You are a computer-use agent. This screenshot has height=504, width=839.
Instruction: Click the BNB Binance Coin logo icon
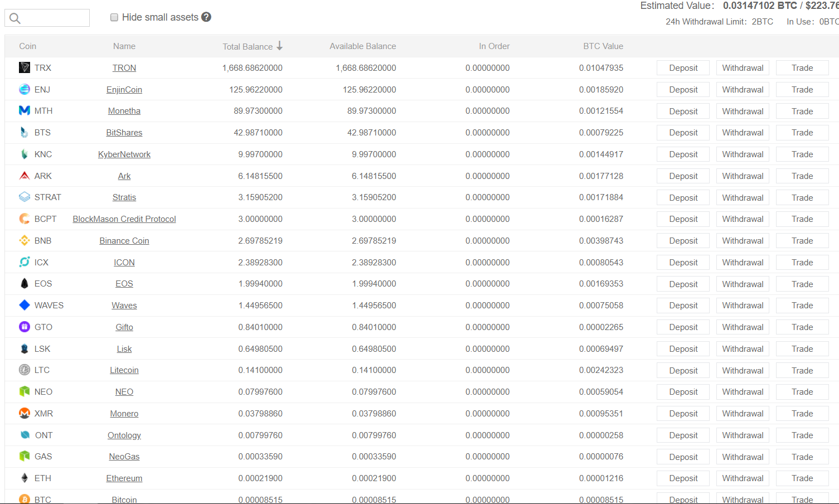click(x=25, y=240)
